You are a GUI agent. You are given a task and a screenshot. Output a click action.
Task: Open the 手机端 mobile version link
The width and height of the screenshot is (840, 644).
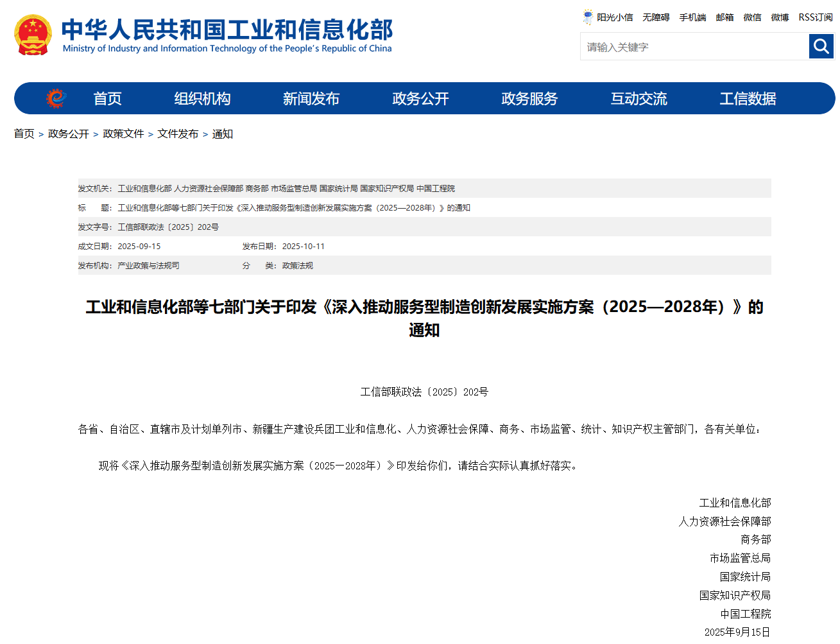pos(692,17)
